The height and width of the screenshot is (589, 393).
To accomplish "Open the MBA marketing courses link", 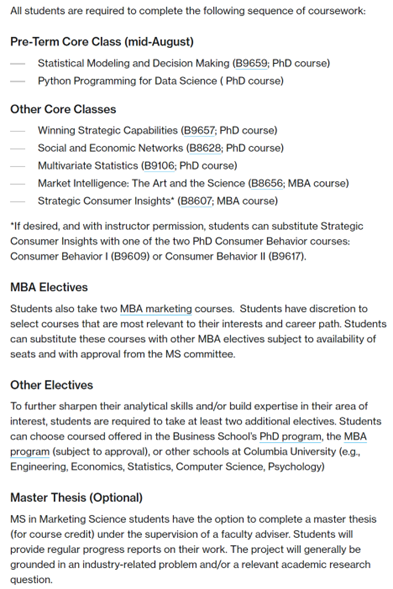I will click(x=156, y=309).
